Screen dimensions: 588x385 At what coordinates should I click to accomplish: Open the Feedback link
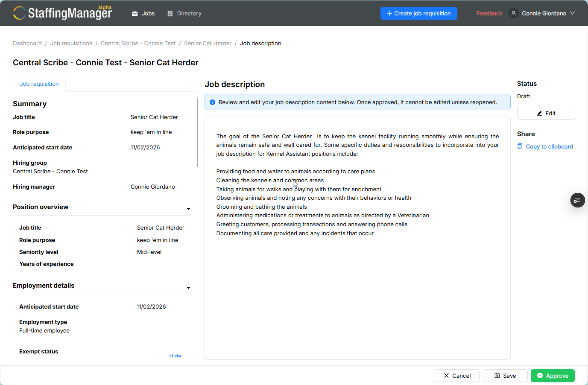click(x=489, y=13)
